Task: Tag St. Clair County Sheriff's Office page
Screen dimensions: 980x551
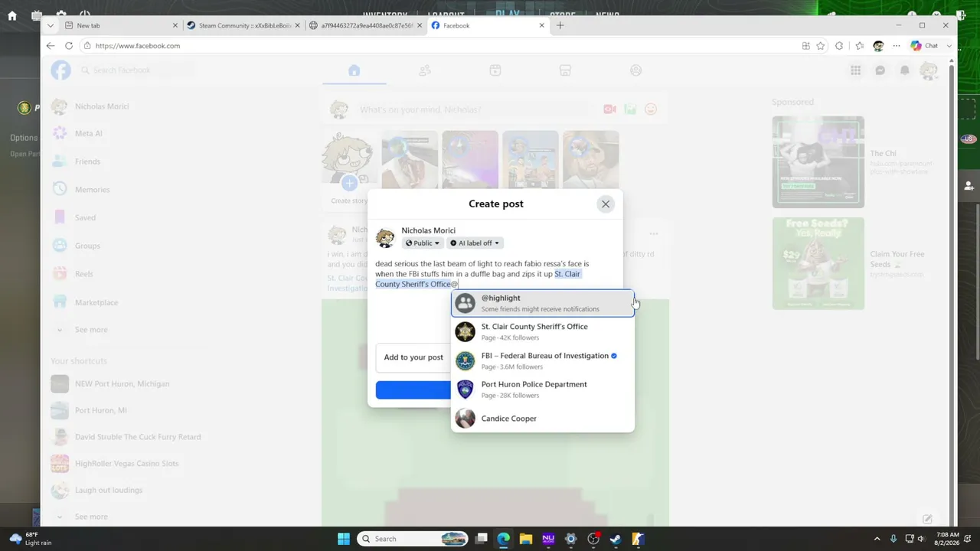Action: tap(543, 331)
